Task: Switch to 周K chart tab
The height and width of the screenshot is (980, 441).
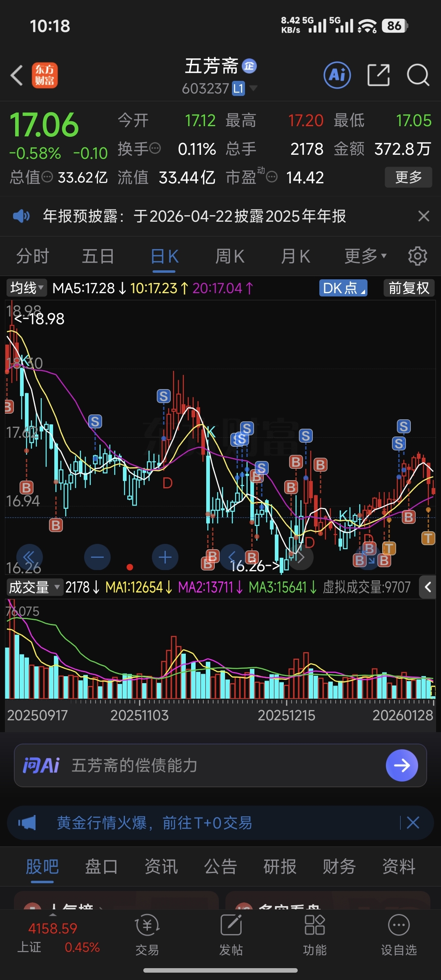Action: coord(230,256)
